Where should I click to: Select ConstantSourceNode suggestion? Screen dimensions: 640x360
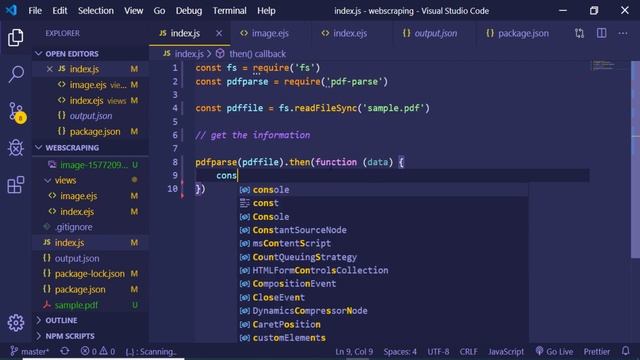click(x=383, y=230)
